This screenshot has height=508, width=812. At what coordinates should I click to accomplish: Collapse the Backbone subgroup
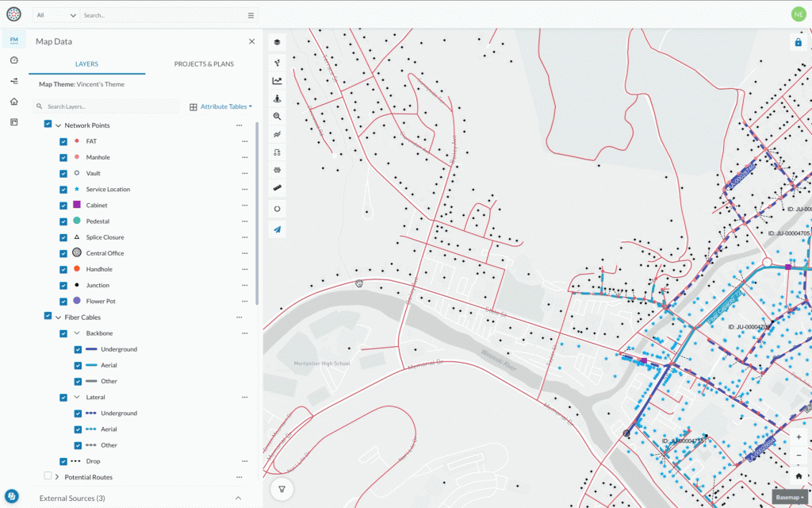point(77,333)
